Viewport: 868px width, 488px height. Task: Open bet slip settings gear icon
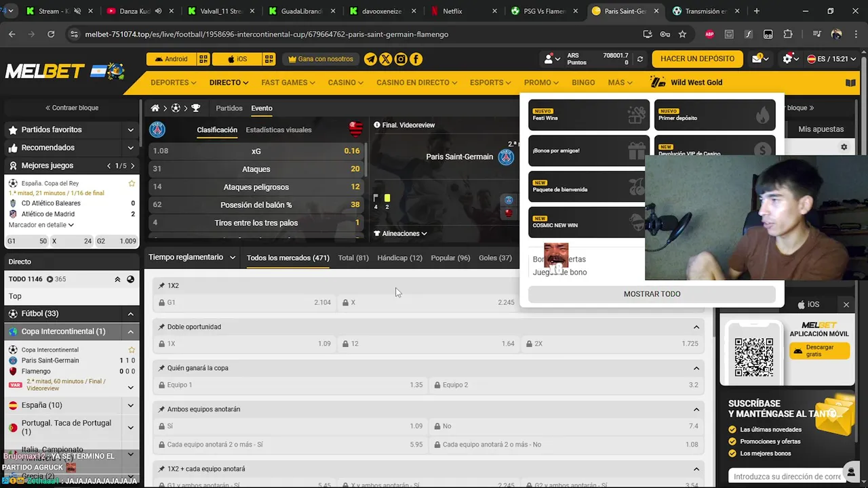coord(844,147)
